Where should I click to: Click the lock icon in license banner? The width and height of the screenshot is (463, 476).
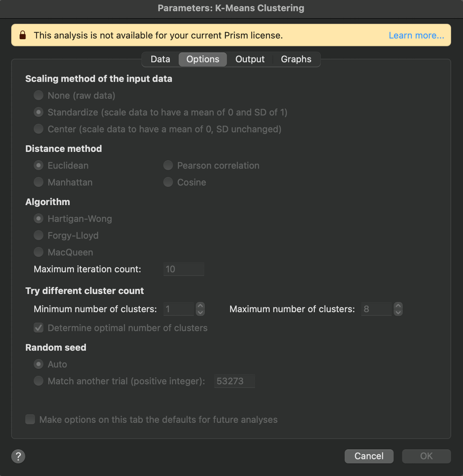[x=23, y=35]
